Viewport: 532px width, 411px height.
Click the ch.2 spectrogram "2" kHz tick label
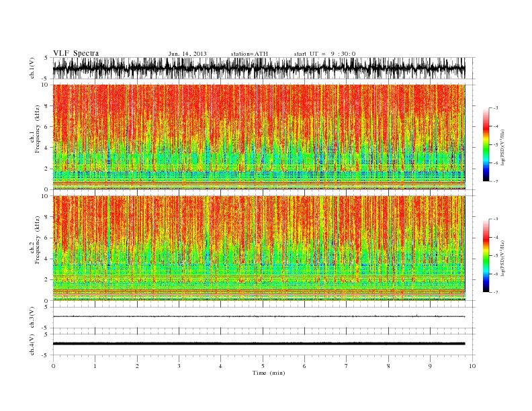coord(46,280)
